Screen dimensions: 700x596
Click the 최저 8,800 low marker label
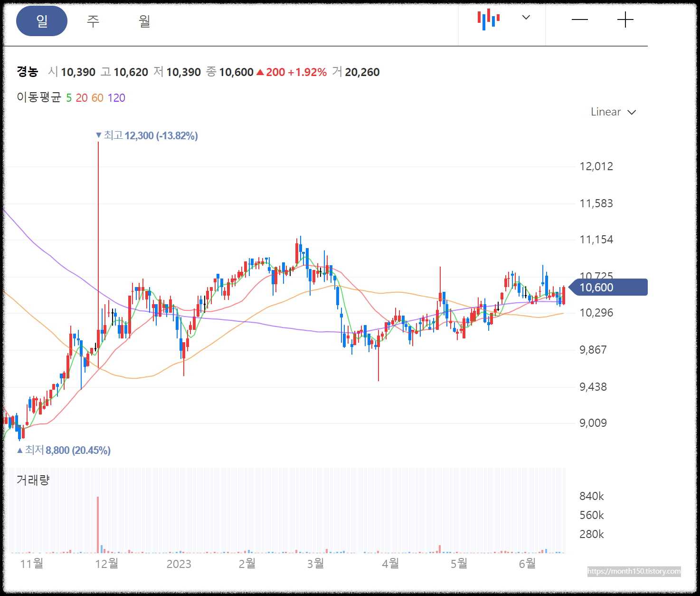[x=64, y=450]
